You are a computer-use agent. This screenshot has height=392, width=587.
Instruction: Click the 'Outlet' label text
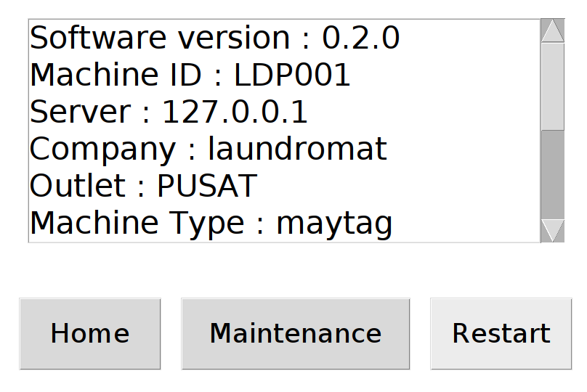(x=78, y=187)
